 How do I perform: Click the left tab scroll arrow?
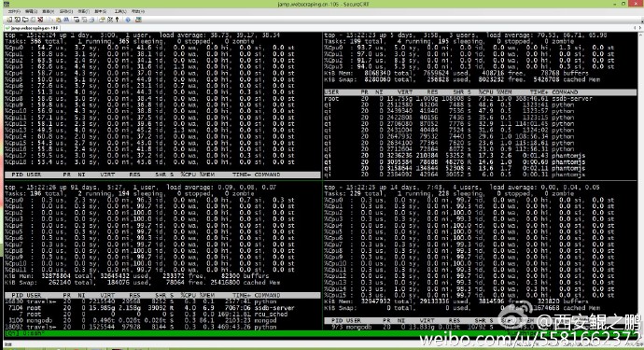[635, 28]
